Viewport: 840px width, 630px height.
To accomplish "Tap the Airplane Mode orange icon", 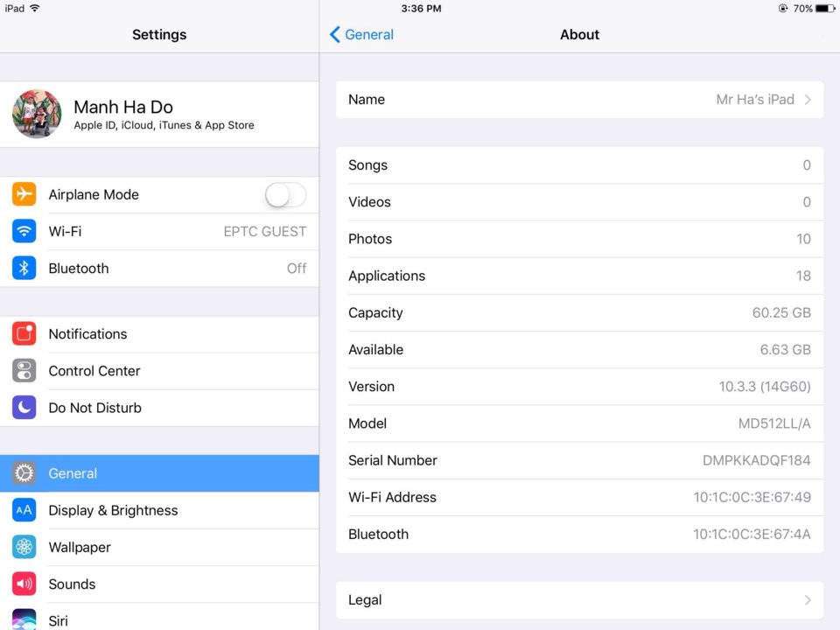I will [24, 194].
